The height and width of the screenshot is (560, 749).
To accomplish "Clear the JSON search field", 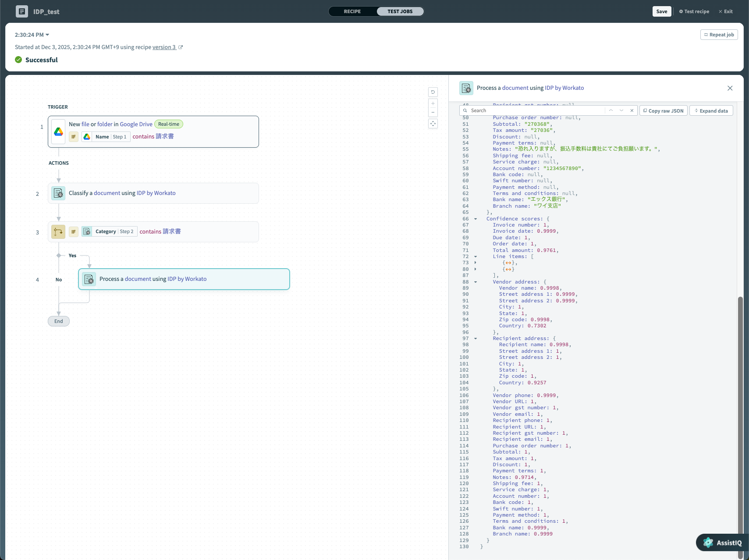I will pos(632,110).
